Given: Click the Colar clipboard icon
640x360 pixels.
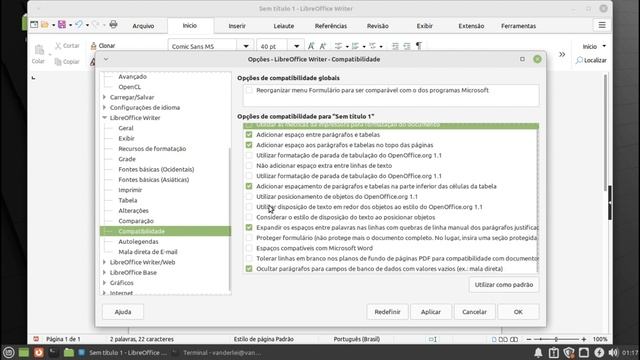Looking at the screenshot, I should click(x=39, y=51).
